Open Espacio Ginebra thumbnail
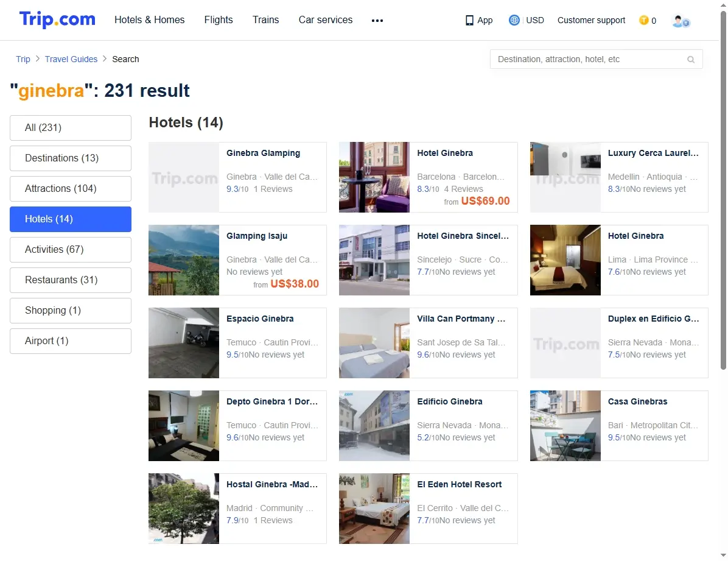This screenshot has width=728, height=561. pos(184,342)
